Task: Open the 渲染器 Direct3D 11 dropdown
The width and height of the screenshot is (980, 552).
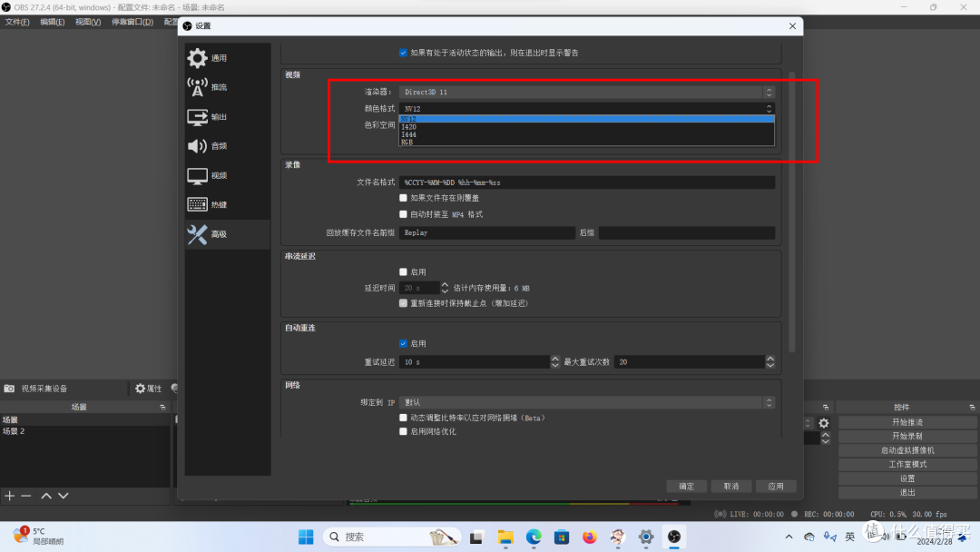Action: click(x=587, y=92)
